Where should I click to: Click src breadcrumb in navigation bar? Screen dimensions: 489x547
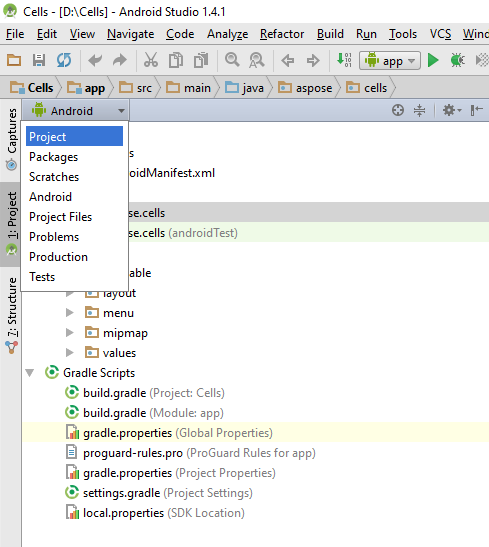point(135,88)
